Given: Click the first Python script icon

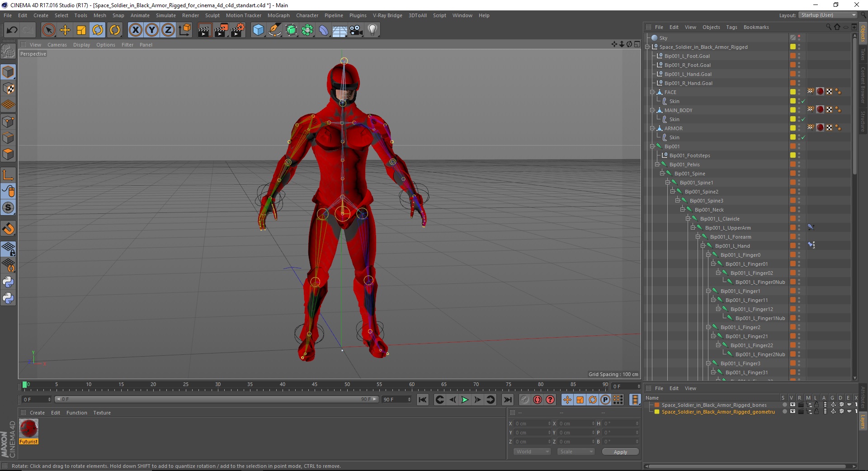Looking at the screenshot, I should tap(8, 282).
